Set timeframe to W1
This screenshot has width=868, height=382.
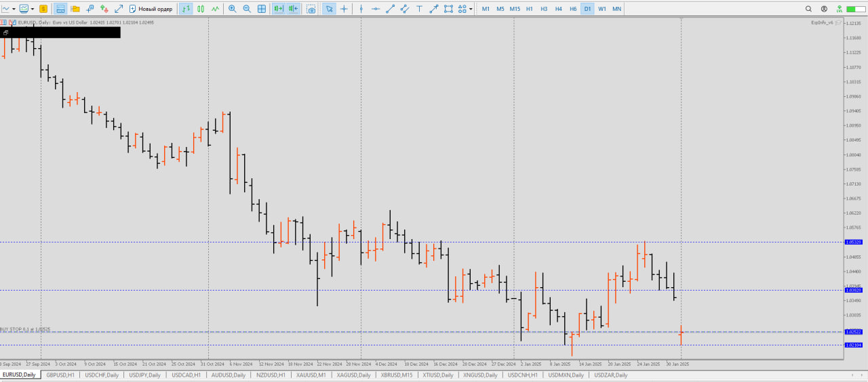[602, 9]
